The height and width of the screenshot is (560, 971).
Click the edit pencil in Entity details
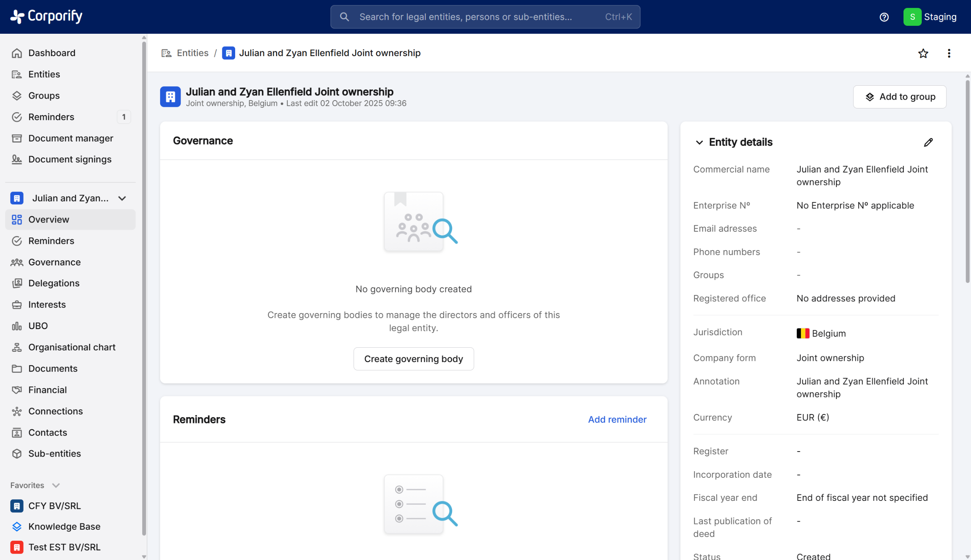928,142
